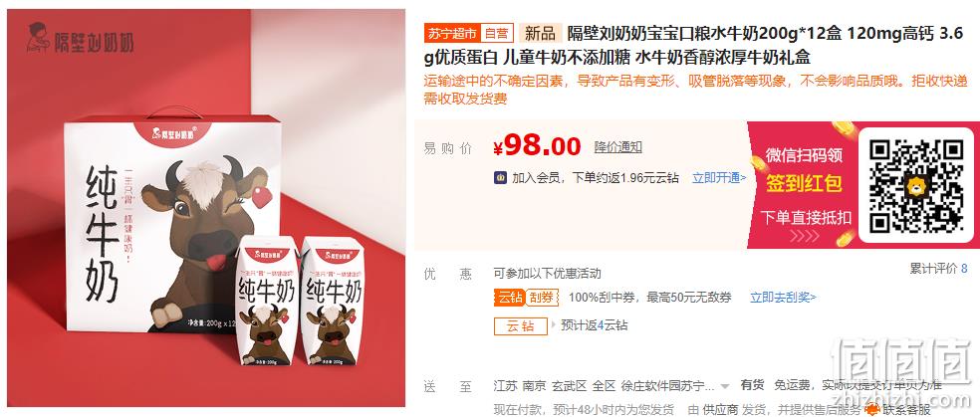
Task: Click the 刮券 promo tag
Action: [x=541, y=298]
